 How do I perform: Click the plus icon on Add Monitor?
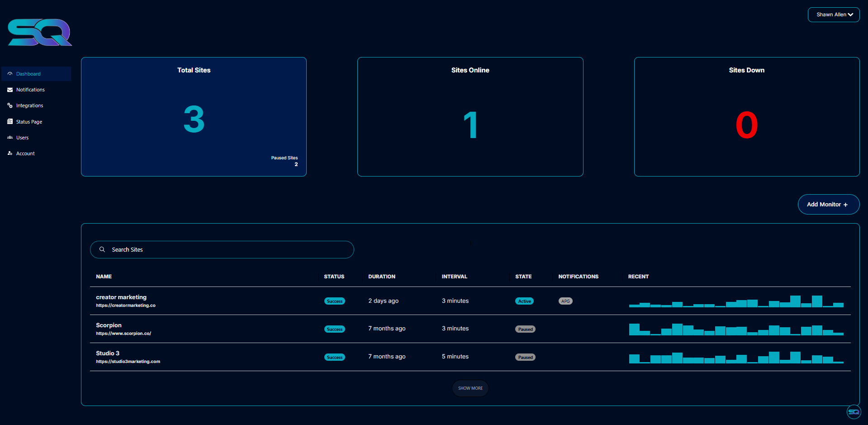click(845, 205)
